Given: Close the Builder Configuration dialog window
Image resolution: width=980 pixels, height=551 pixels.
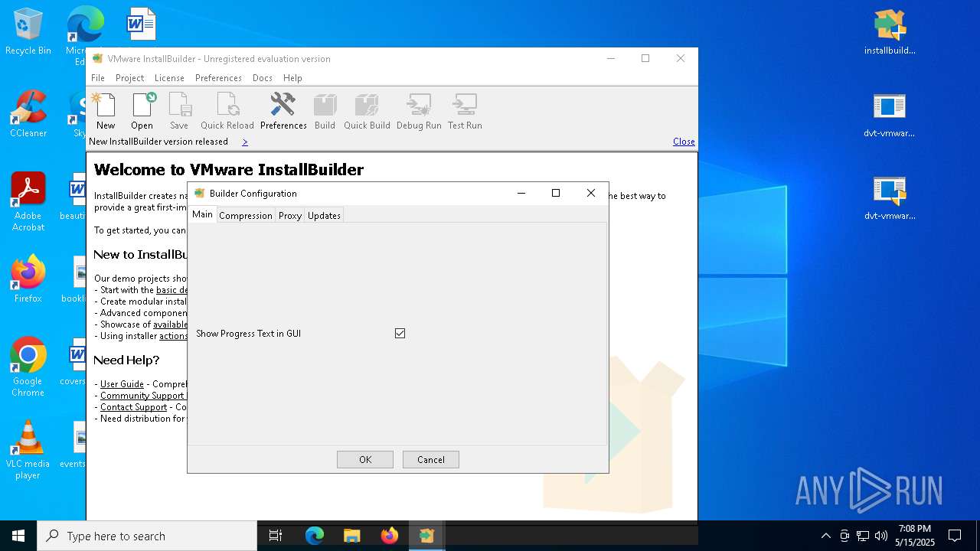Looking at the screenshot, I should tap(591, 193).
